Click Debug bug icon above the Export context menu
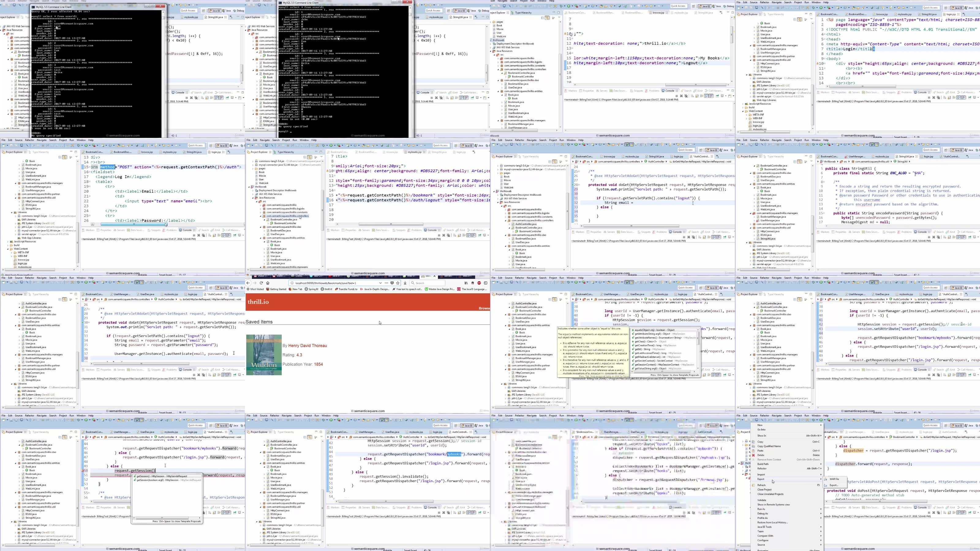Viewport: 980px width, 551px height. coord(813,420)
